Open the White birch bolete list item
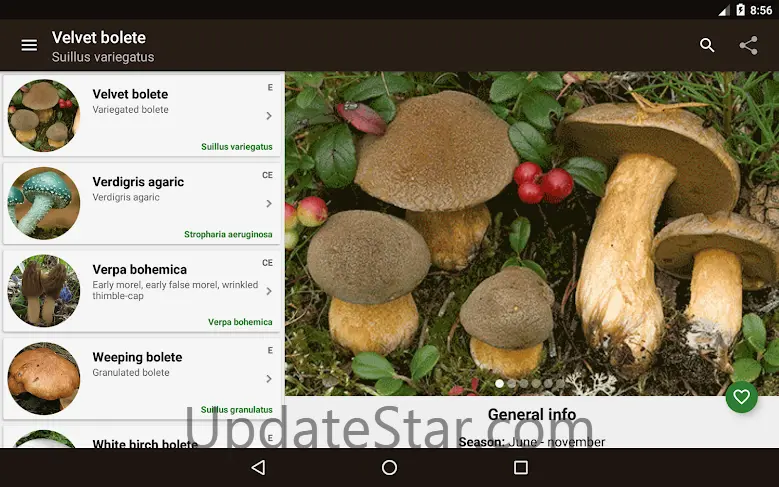The height and width of the screenshot is (487, 779). pos(144,441)
